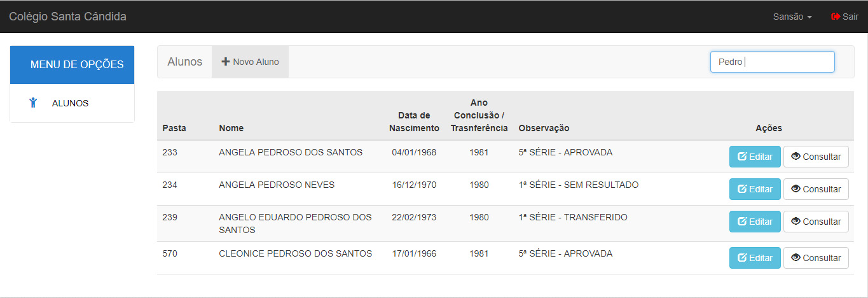Screen dimensions: 868x298
Task: Select ALUNOS in the options menu
Action: point(70,103)
